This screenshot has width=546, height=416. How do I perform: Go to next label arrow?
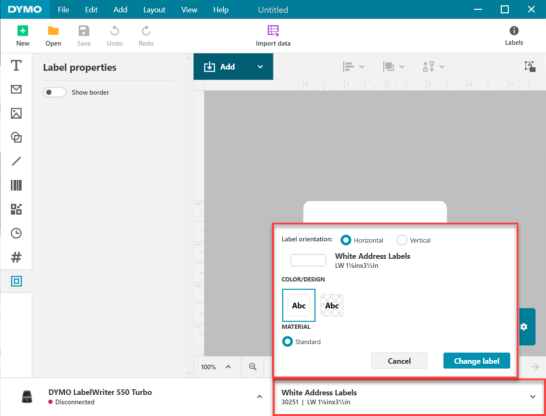535,367
